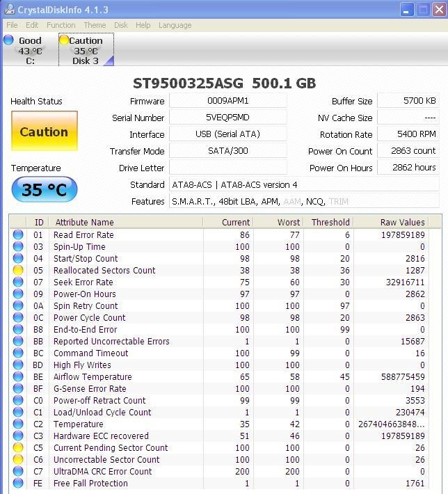Click the blue status icon for Power-off Retract Count
The height and width of the screenshot is (494, 448).
pos(18,400)
